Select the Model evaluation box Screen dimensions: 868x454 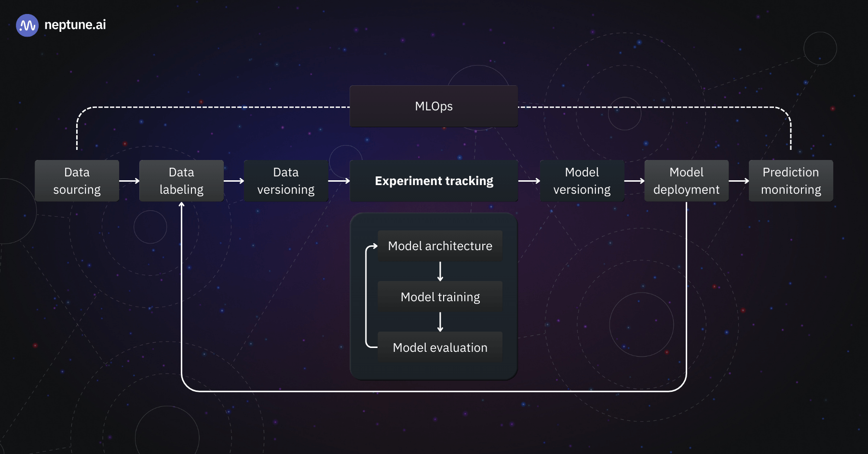pyautogui.click(x=439, y=347)
